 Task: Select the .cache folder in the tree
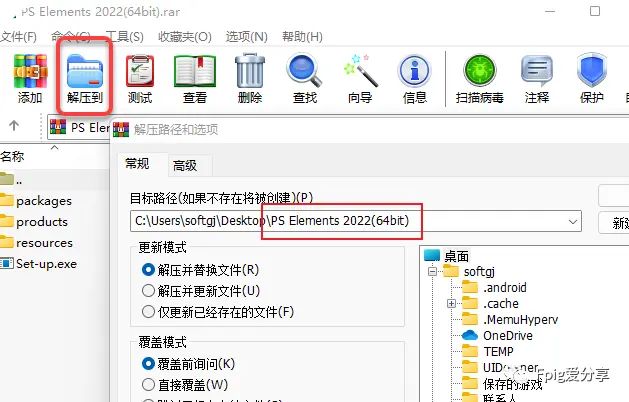tap(490, 303)
